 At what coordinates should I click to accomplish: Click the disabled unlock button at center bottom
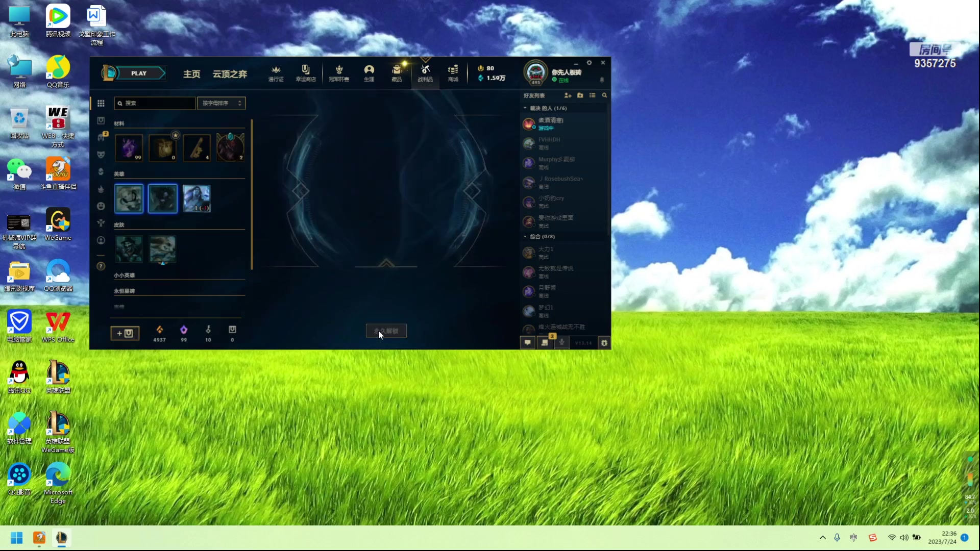point(386,331)
